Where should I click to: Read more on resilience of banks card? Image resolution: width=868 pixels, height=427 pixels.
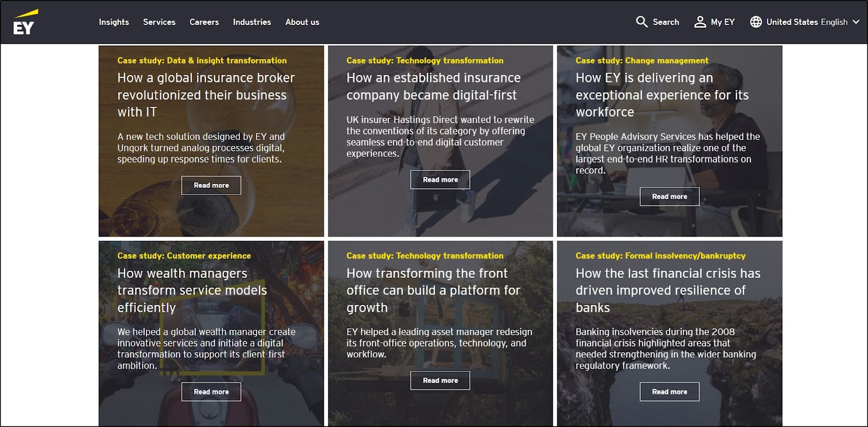pyautogui.click(x=669, y=392)
